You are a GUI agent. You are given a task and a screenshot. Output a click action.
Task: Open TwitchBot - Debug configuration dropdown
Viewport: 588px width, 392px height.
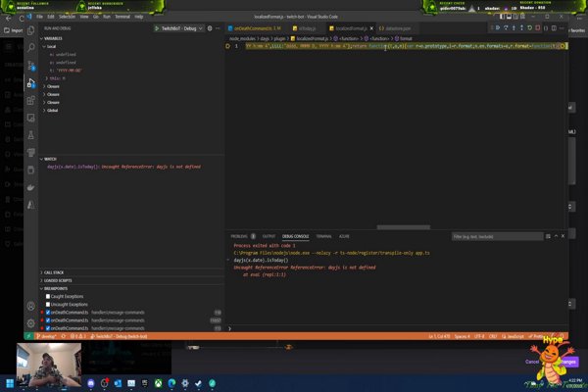click(182, 28)
